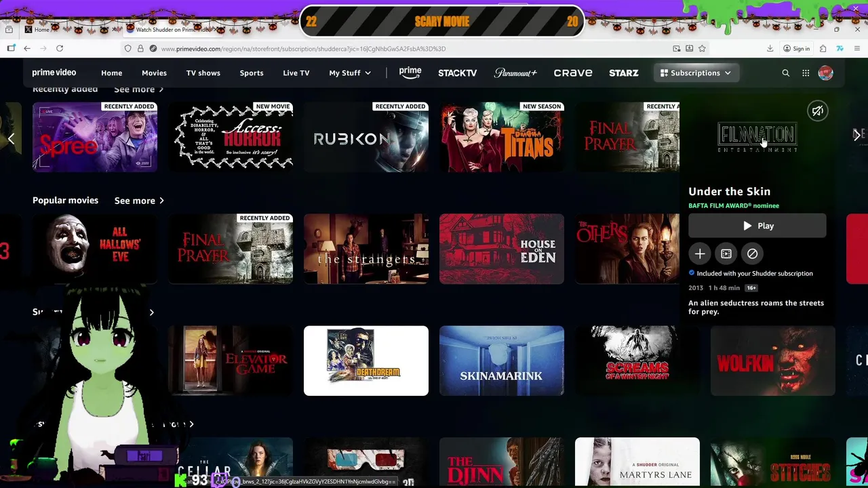The height and width of the screenshot is (488, 868).
Task: Open browser downloads
Action: pos(770,49)
